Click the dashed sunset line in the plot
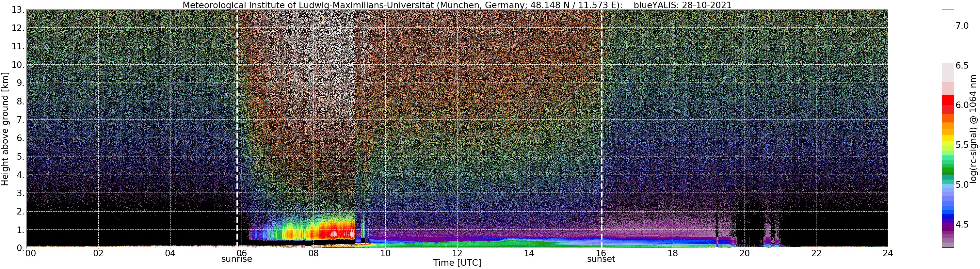980x269 pixels. (x=602, y=129)
